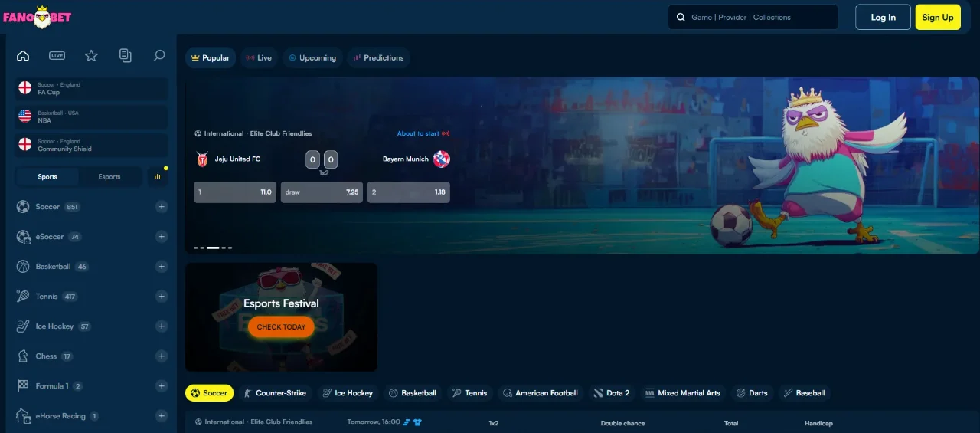Click the England flag beside Community Shield
980x433 pixels.
(x=25, y=145)
